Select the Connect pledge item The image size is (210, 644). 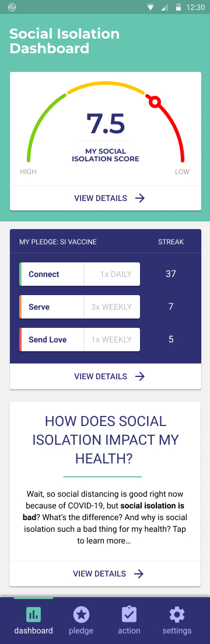pyautogui.click(x=79, y=274)
